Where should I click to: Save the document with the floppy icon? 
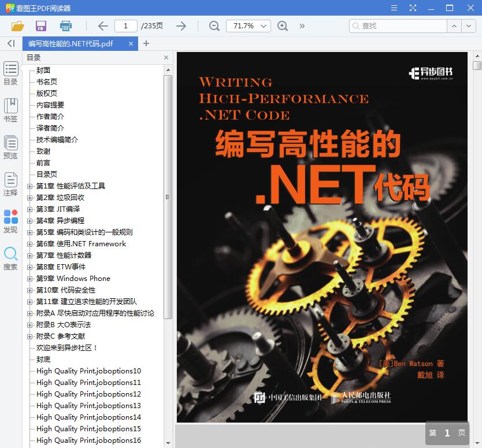point(41,26)
